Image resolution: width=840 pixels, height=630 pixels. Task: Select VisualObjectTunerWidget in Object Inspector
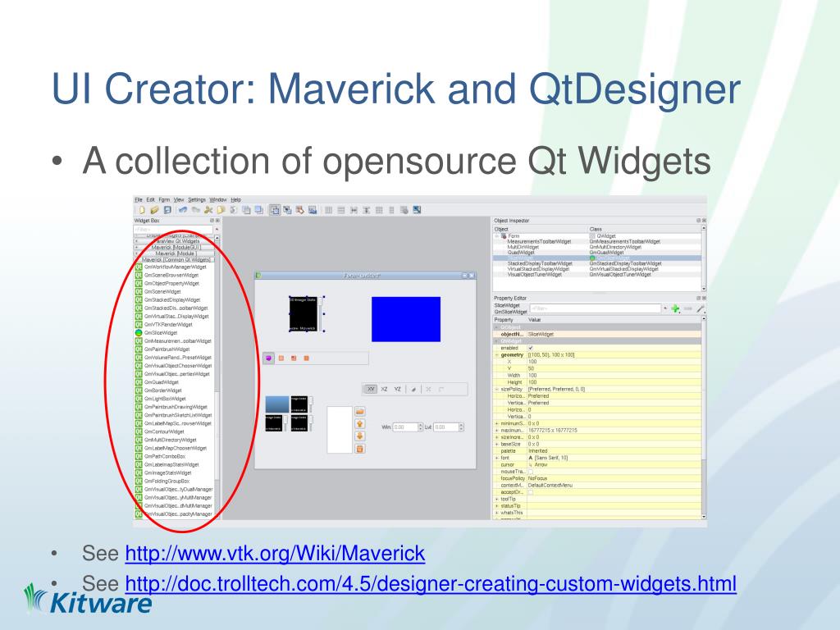[x=535, y=274]
